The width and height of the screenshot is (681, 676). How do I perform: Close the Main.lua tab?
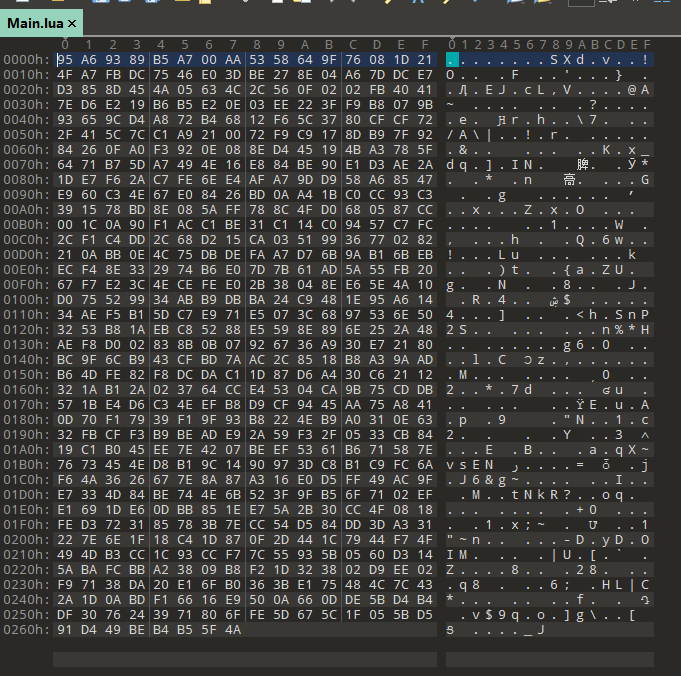[74, 21]
